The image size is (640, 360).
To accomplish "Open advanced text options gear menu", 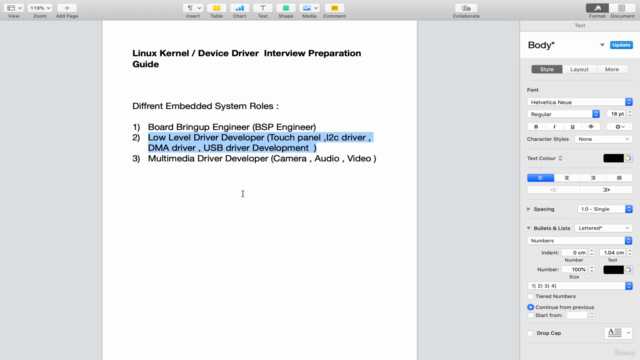I will (x=620, y=127).
